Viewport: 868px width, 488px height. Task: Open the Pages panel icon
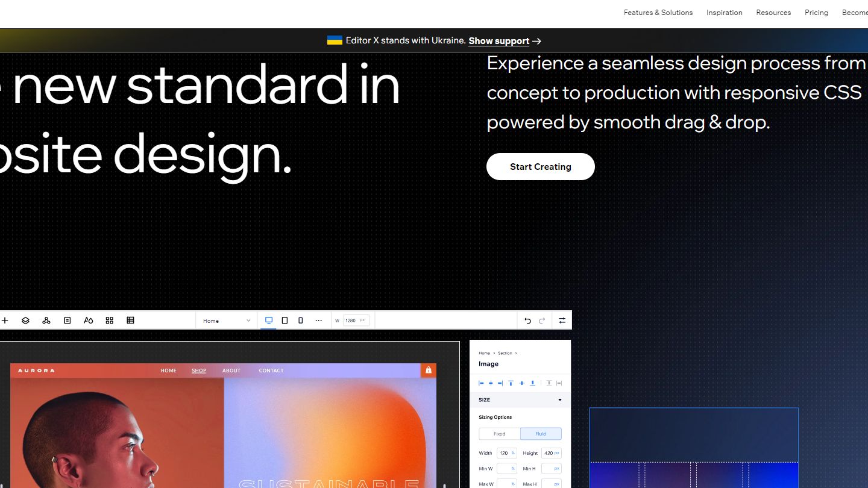[x=68, y=321]
